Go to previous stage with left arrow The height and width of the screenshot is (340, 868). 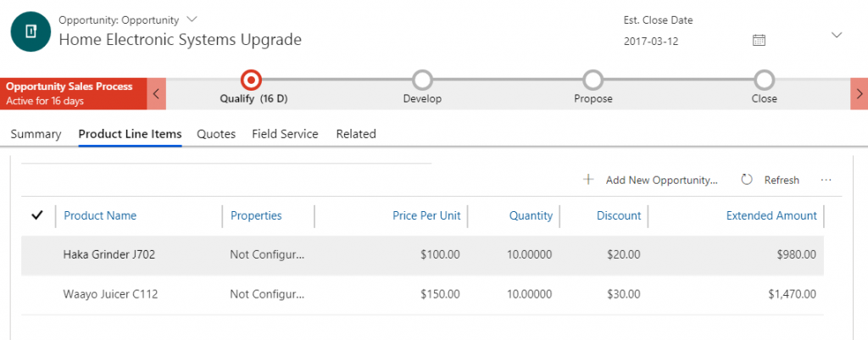coord(156,93)
